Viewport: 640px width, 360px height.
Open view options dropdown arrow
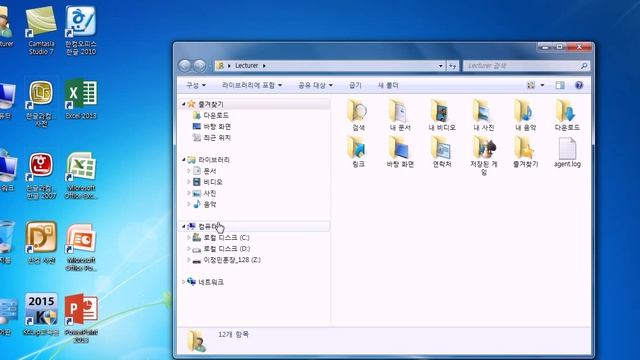542,85
